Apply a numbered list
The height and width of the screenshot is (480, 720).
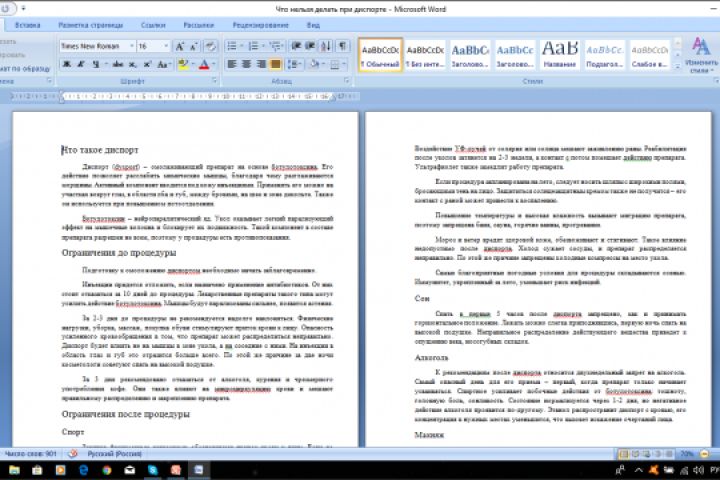click(x=253, y=46)
